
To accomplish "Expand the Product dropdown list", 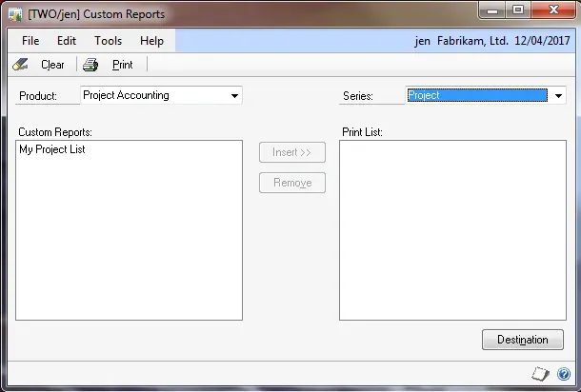I will coord(234,95).
